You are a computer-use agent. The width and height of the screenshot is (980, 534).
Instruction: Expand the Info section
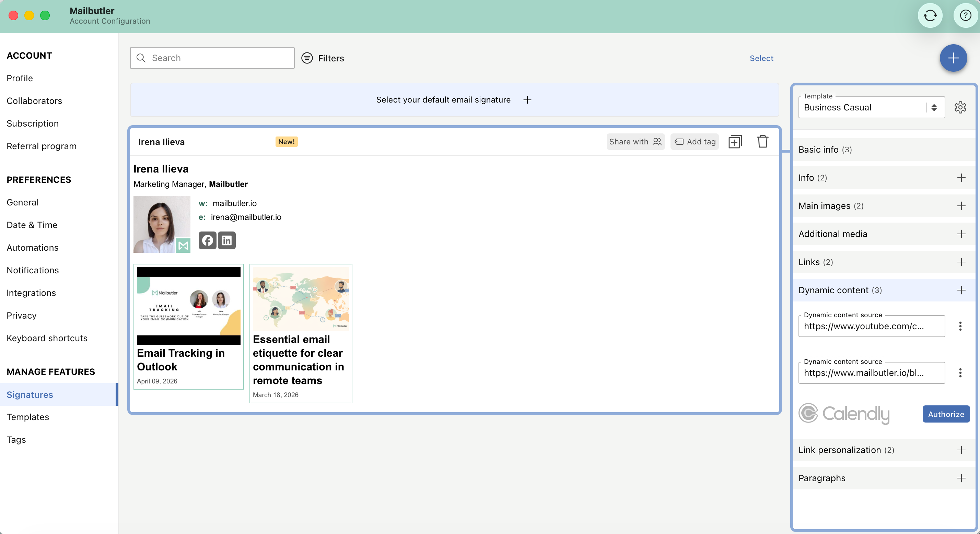(x=884, y=178)
